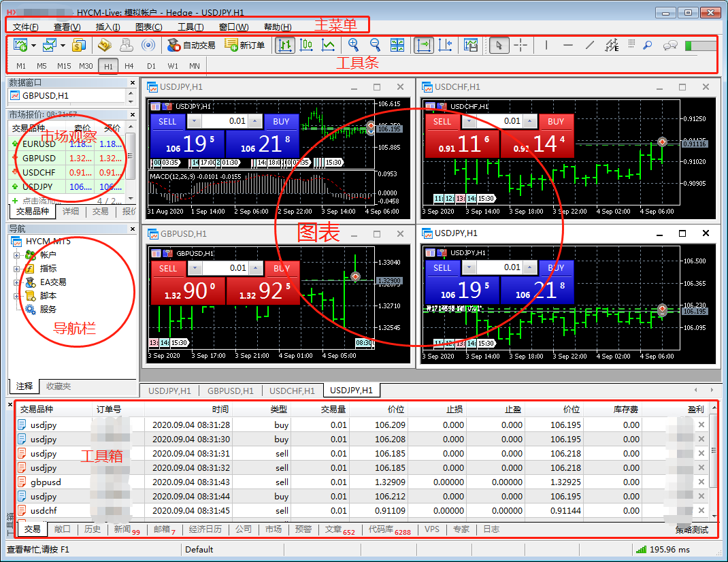728x562 pixels.
Task: Open the 帮助(H) menu
Action: coord(278,27)
